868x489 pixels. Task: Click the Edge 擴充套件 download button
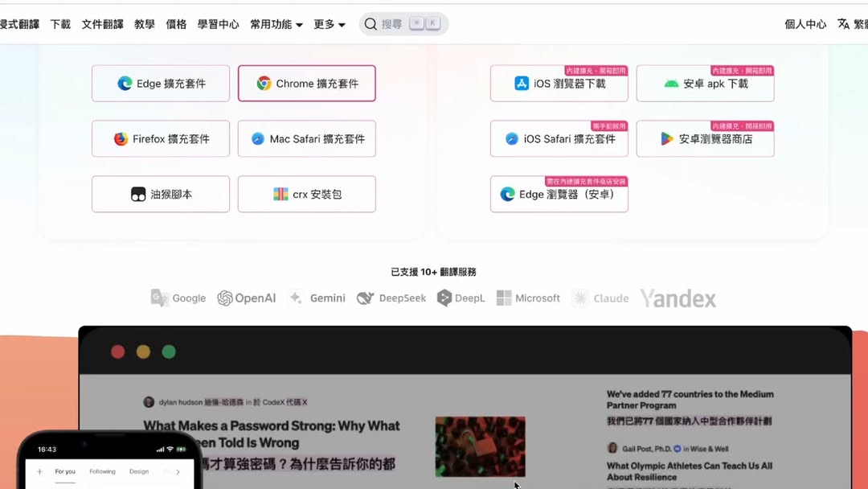pos(161,84)
